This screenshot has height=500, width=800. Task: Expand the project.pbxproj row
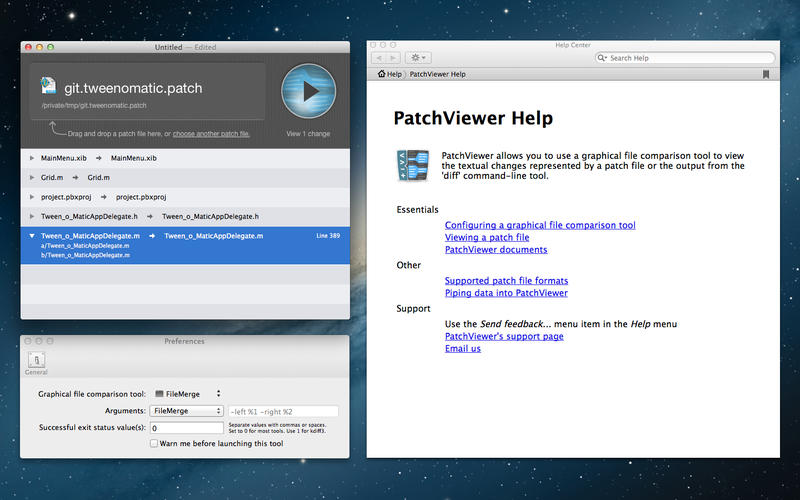click(32, 197)
